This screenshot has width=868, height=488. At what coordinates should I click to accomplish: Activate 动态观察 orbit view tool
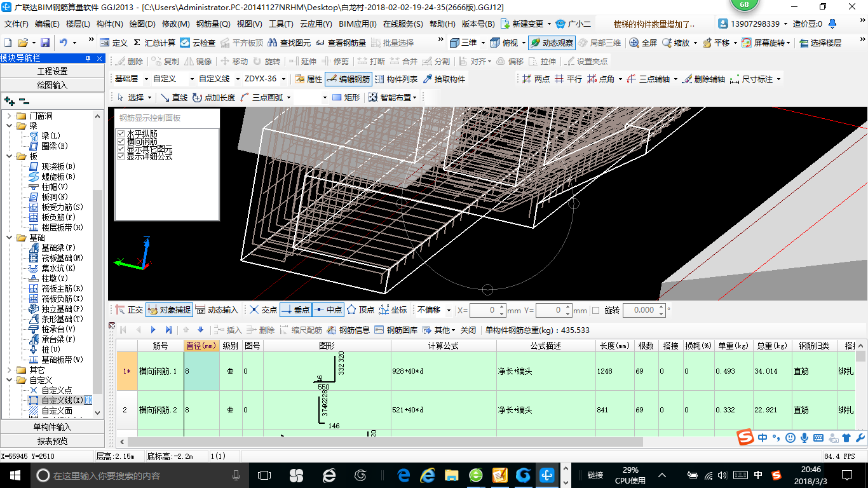(x=552, y=43)
